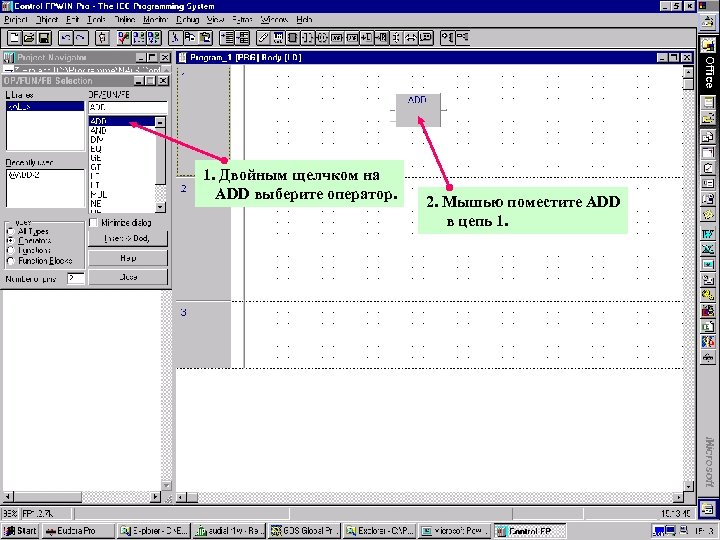The height and width of the screenshot is (540, 720).
Task: Enable the Minimize dialog checkbox
Action: point(94,223)
